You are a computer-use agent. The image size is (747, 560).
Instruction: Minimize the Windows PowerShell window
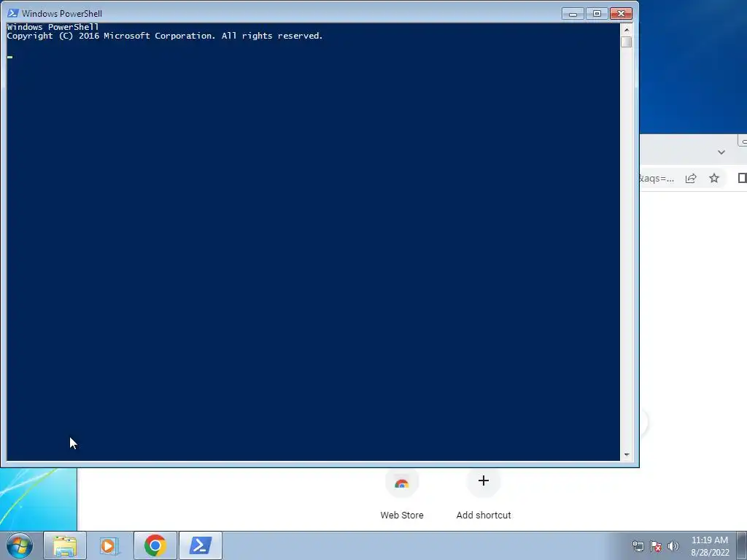pos(573,14)
